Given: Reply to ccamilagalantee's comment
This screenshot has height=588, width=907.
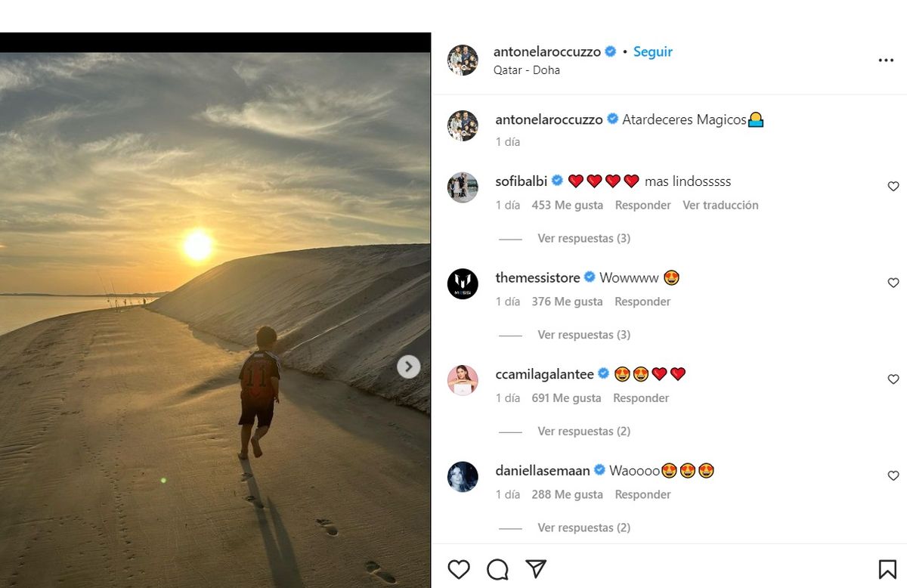Looking at the screenshot, I should point(641,398).
